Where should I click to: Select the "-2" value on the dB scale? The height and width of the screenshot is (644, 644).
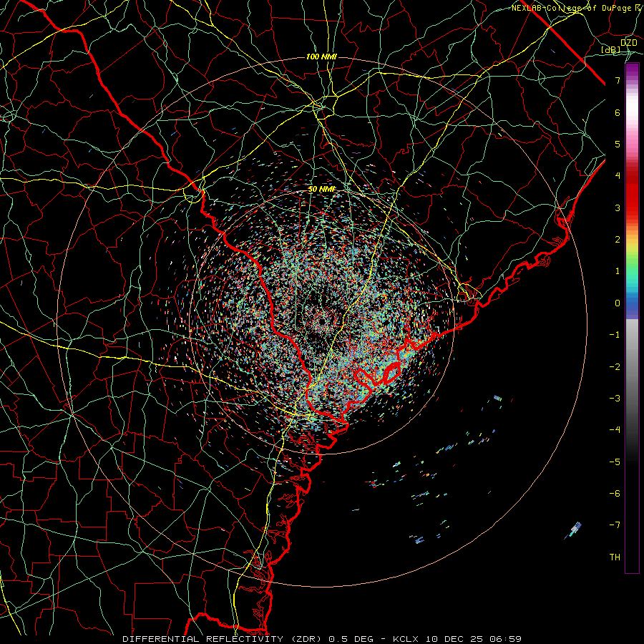pos(615,366)
